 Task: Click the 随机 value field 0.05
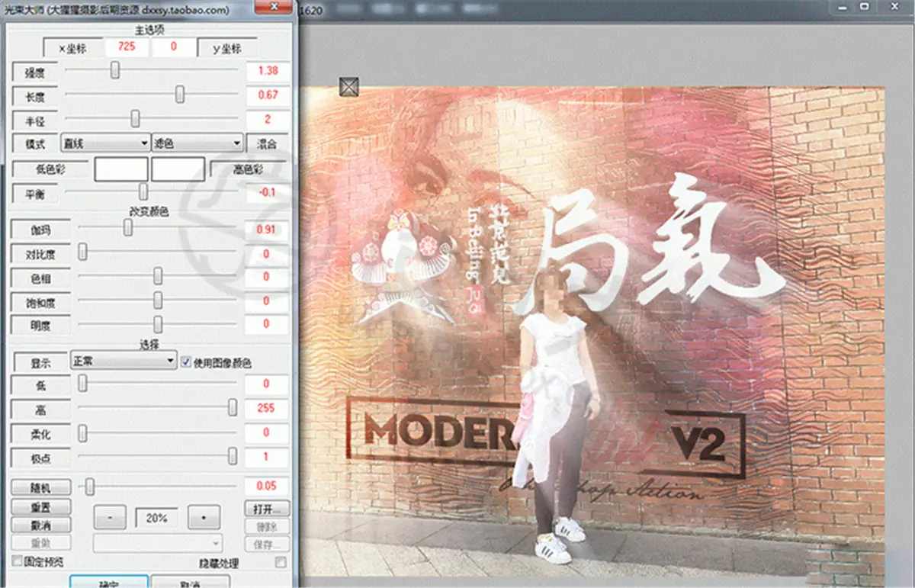tap(266, 486)
